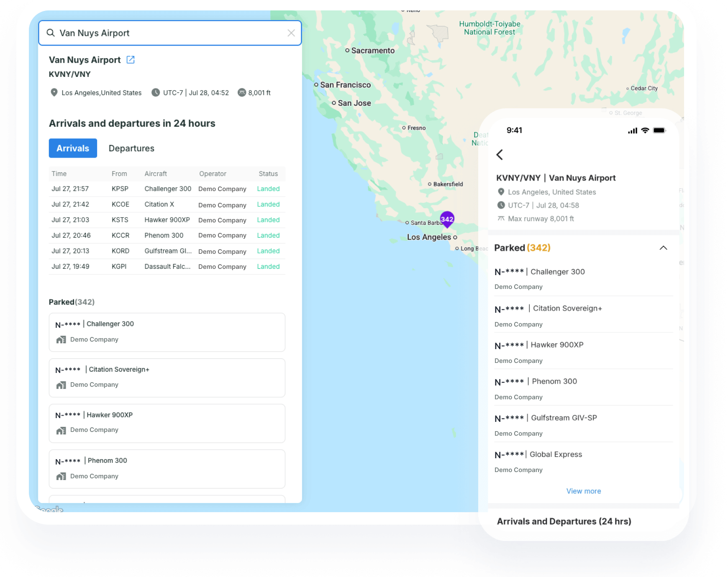Select the Arrivals tab
The height and width of the screenshot is (577, 728).
tap(73, 148)
